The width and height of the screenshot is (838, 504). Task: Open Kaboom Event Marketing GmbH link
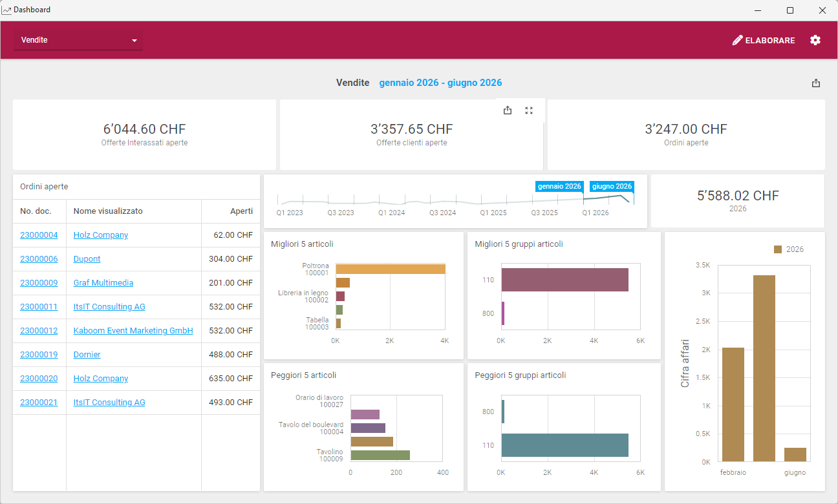(x=133, y=331)
